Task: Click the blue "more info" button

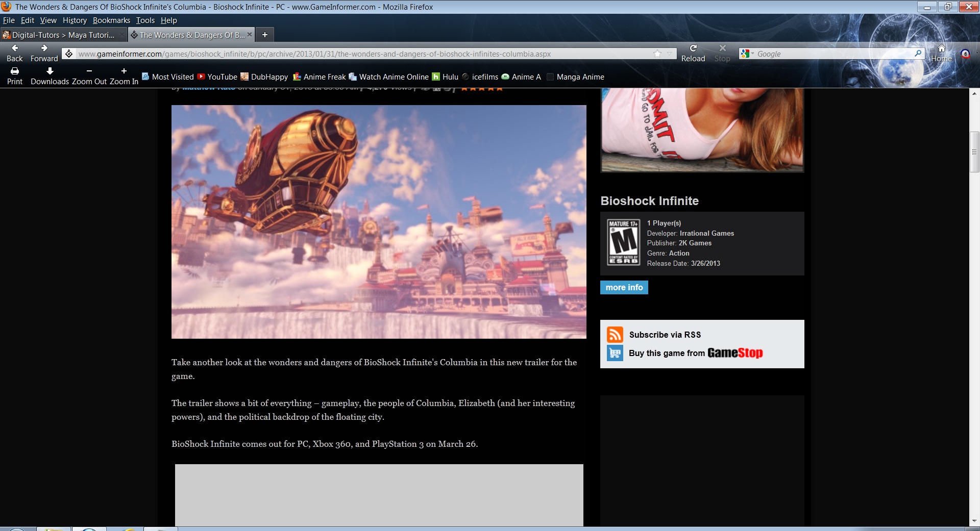Action: pos(624,288)
